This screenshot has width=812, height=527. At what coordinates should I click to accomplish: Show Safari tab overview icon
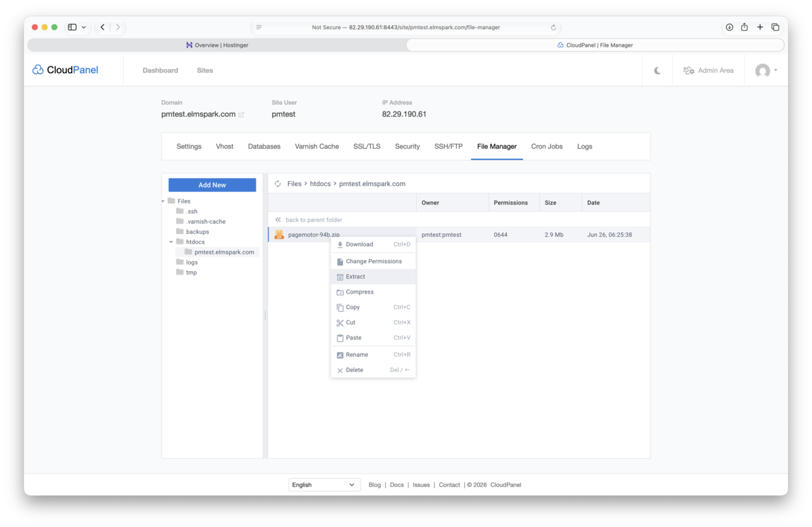(x=775, y=27)
